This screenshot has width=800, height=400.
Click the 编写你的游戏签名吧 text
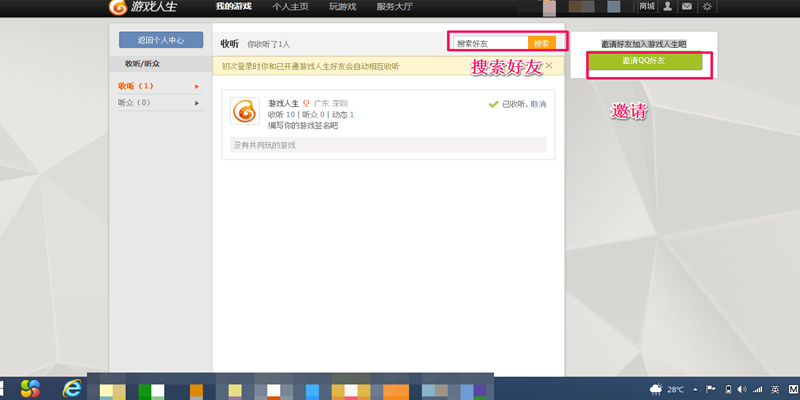[303, 126]
